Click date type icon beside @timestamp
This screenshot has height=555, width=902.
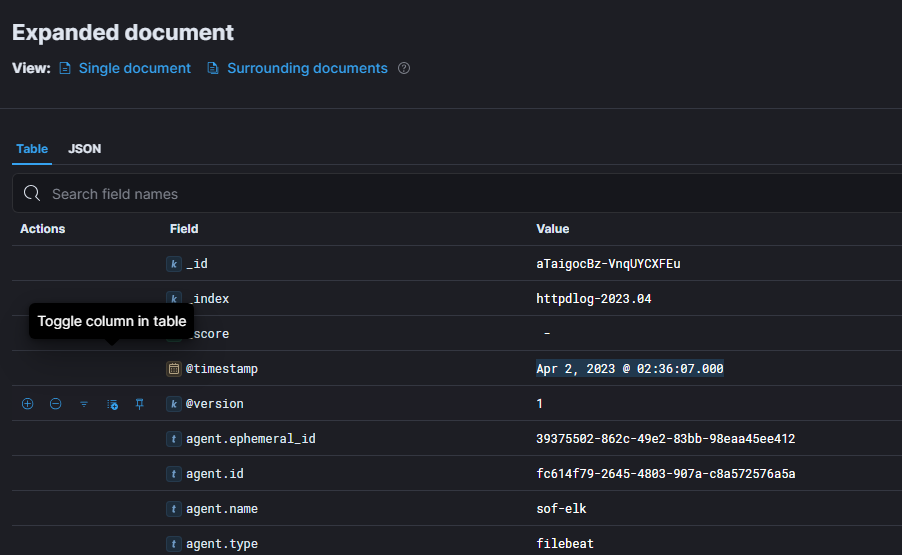174,369
